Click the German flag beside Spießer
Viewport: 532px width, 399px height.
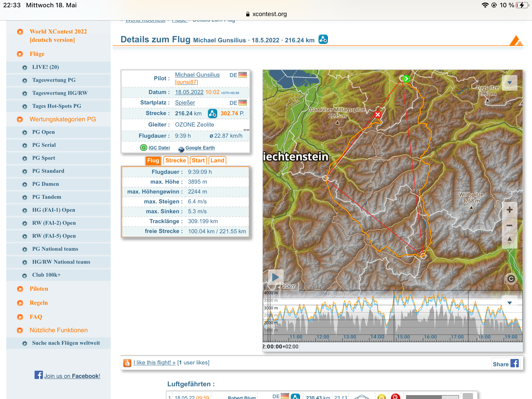[x=243, y=103]
